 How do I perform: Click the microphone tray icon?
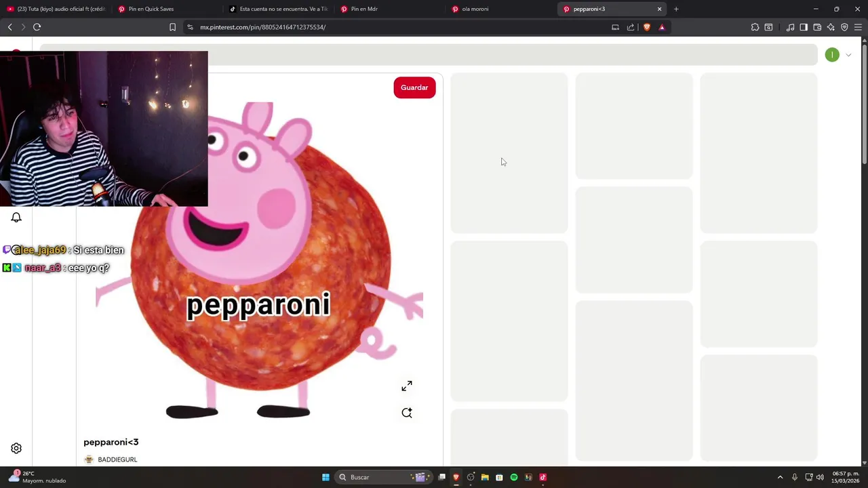pos(794,477)
